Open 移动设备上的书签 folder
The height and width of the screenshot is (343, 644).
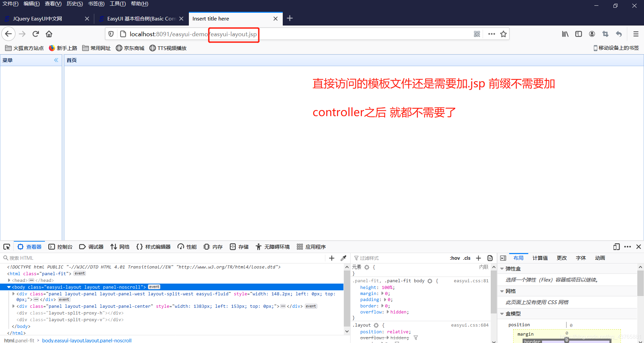[x=616, y=48]
